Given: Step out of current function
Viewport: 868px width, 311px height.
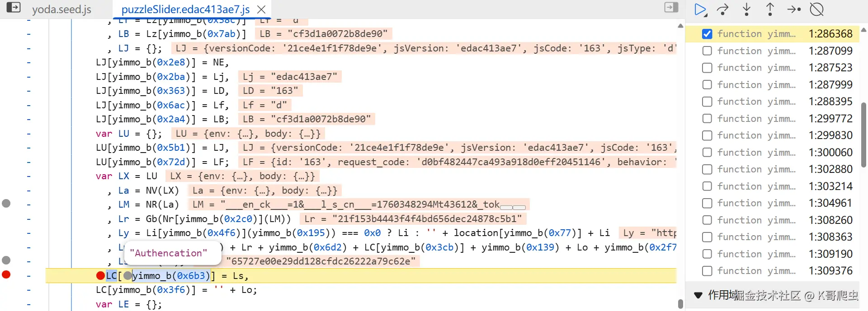Looking at the screenshot, I should [x=770, y=9].
